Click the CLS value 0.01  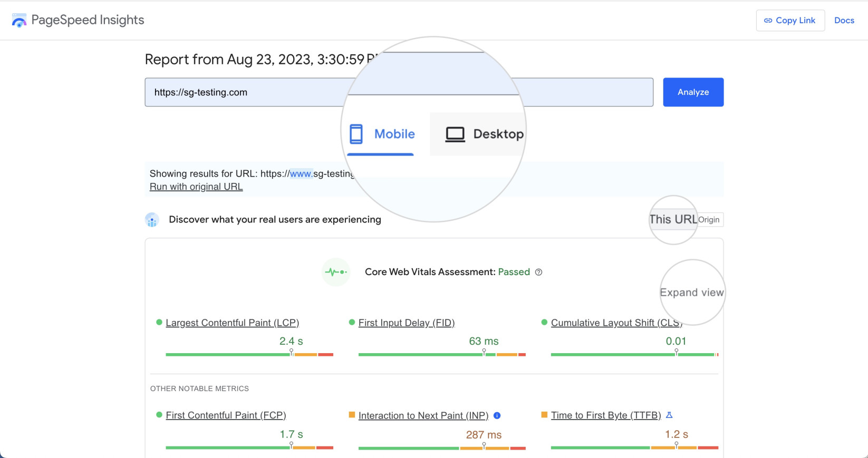(676, 341)
